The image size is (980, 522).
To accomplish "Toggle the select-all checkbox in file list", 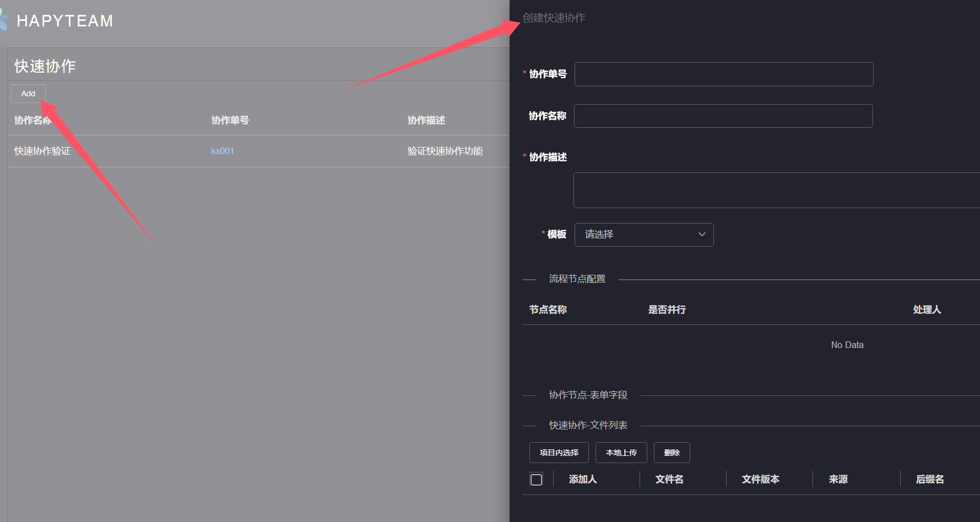I will 536,480.
